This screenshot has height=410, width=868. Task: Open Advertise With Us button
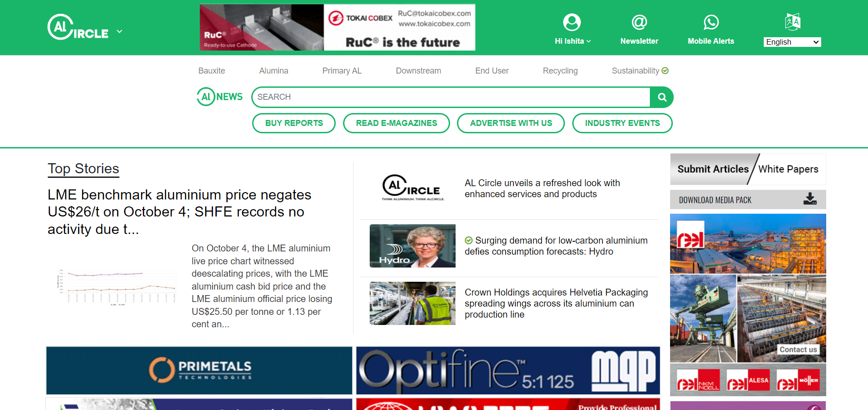coord(511,123)
